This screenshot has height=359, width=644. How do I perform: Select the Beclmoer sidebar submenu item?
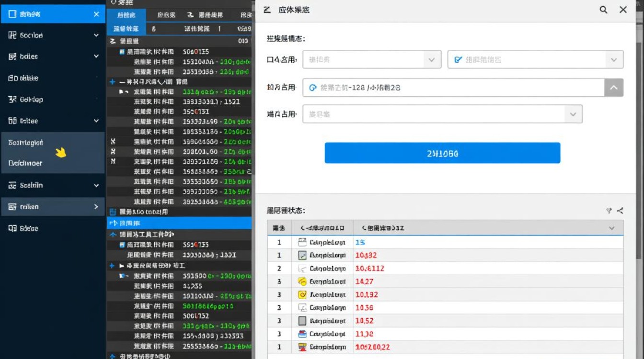[25, 163]
